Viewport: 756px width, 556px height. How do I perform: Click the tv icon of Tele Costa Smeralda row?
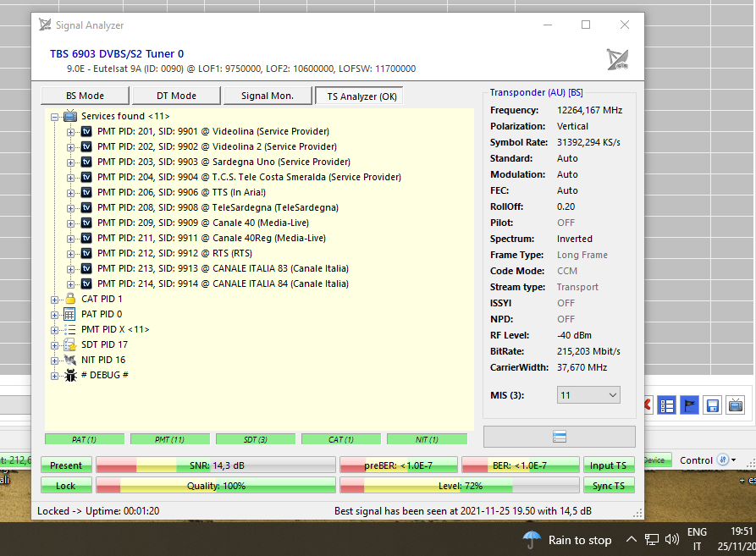[86, 177]
